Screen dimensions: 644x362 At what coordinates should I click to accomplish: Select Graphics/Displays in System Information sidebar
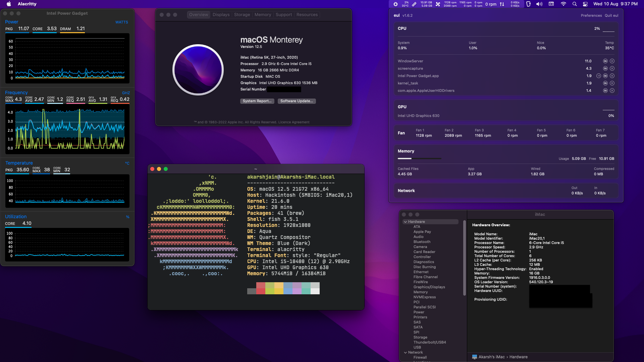coord(429,287)
